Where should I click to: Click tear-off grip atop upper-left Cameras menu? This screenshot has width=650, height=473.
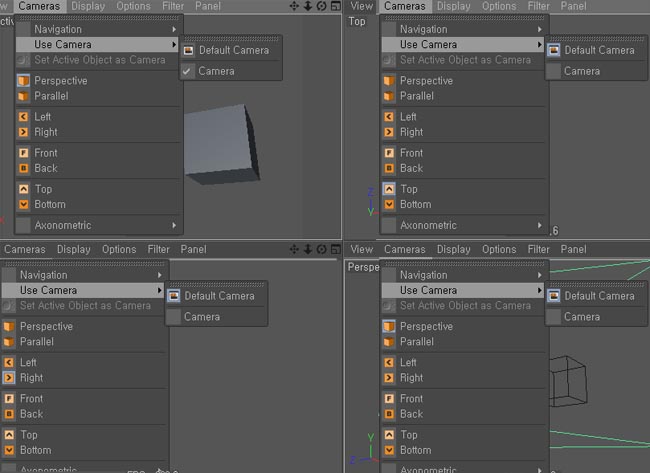[x=99, y=18]
